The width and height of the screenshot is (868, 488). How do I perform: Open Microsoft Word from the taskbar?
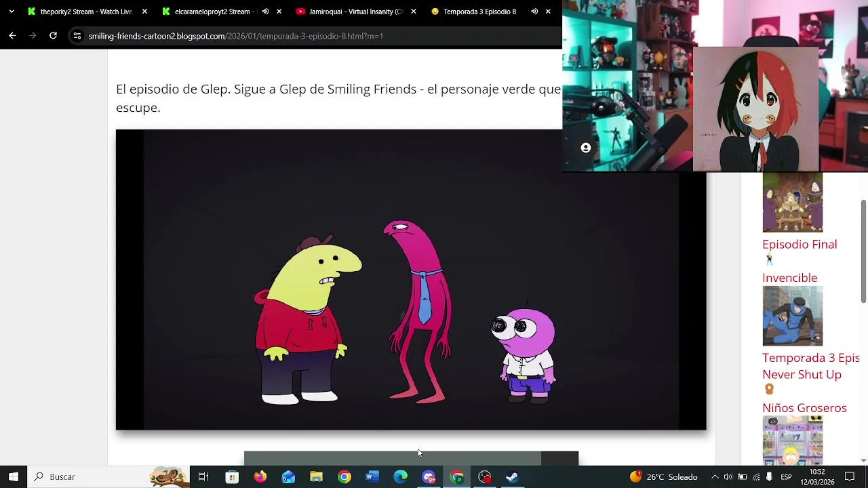[372, 476]
